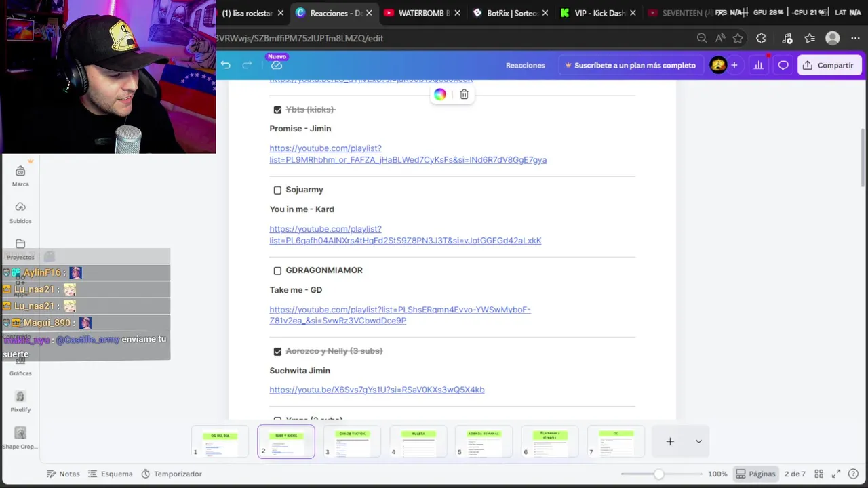Switch to the VIP - Kick Dashboard tab

[599, 13]
